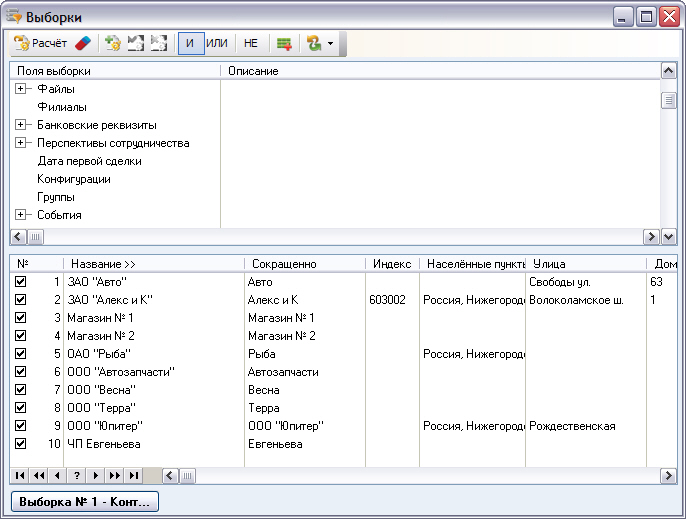Viewport: 686px width, 519px height.
Task: Uncheck the ООО "Автозапчасти" row checkbox
Action: tap(20, 371)
